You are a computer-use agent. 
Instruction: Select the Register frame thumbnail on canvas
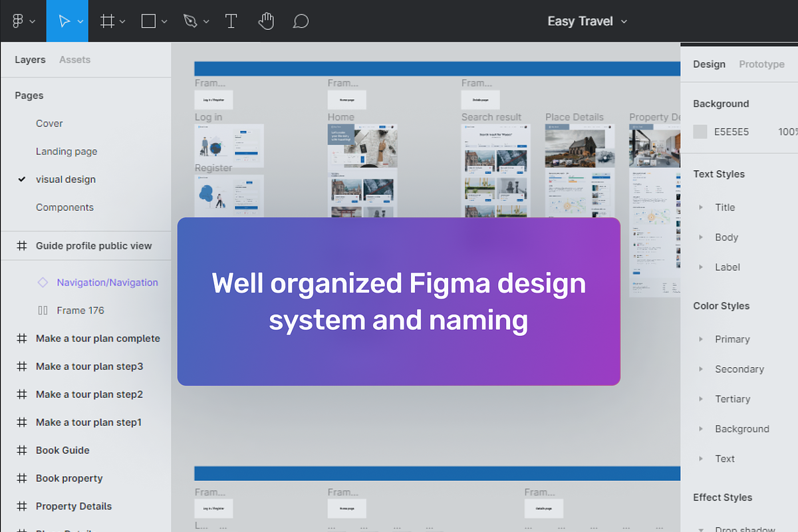point(229,196)
